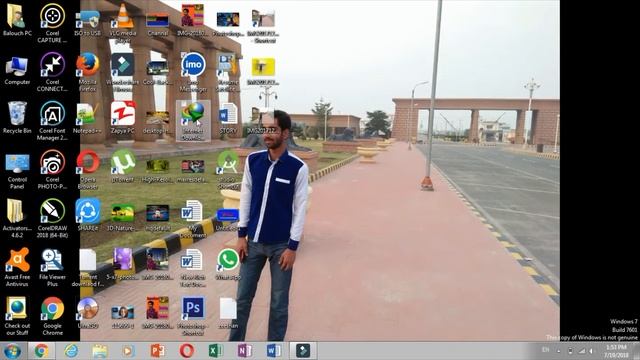Open Notepad++ desktop shortcut

click(87, 118)
